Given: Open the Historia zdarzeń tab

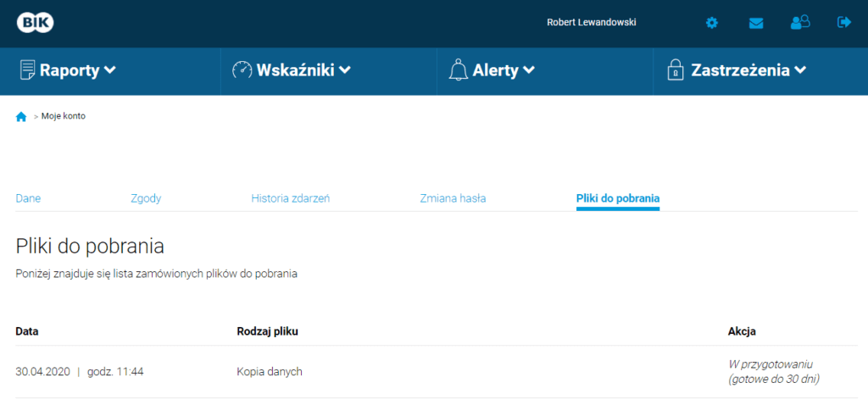Looking at the screenshot, I should point(291,198).
